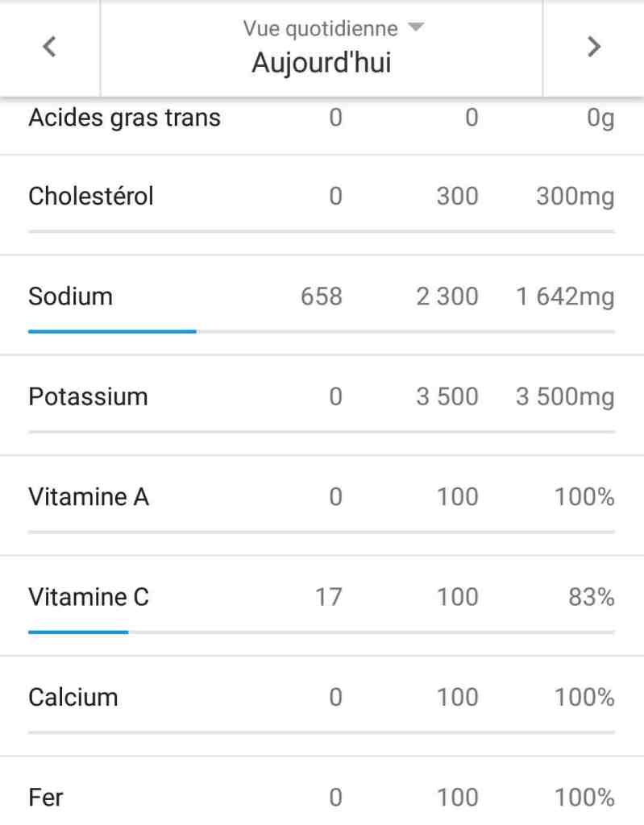Open the Vitamine A label
The width and height of the screenshot is (644, 825).
tap(89, 497)
